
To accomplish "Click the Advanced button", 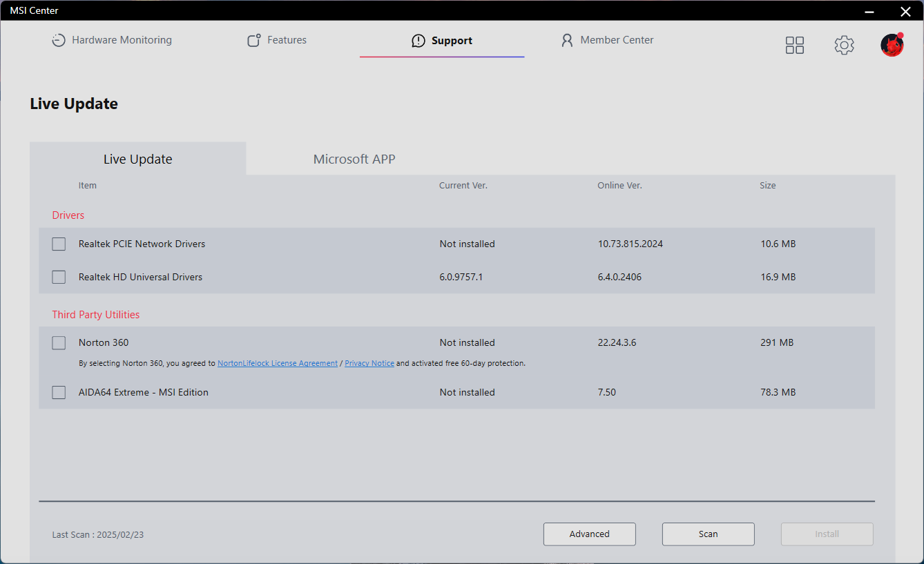I will click(x=590, y=534).
